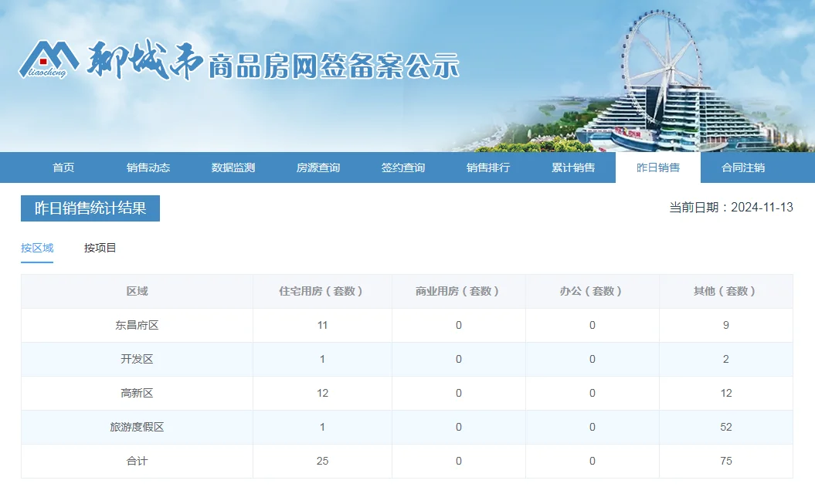Select 房源查询 in the navigation bar
Viewport: 815px width, 504px height.
[x=318, y=167]
